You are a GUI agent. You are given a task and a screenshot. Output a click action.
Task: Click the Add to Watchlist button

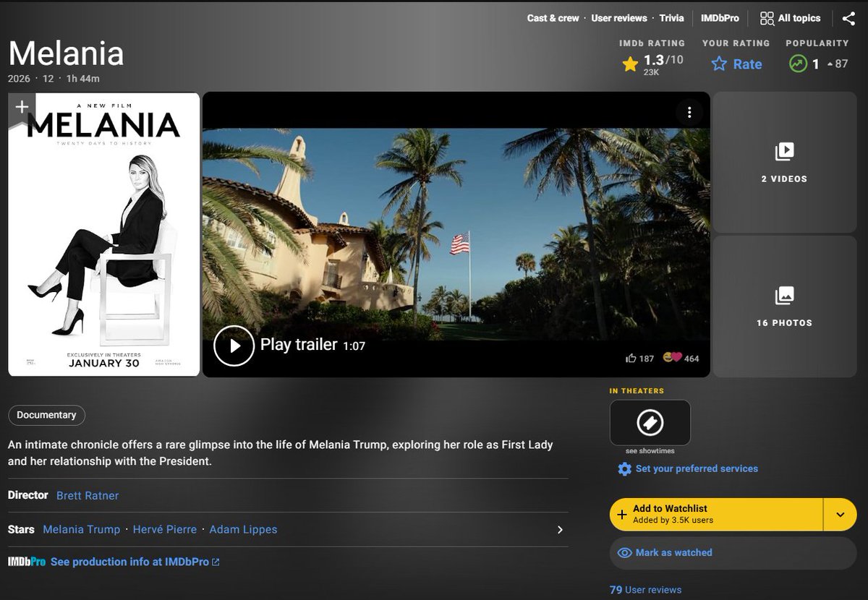pyautogui.click(x=716, y=515)
